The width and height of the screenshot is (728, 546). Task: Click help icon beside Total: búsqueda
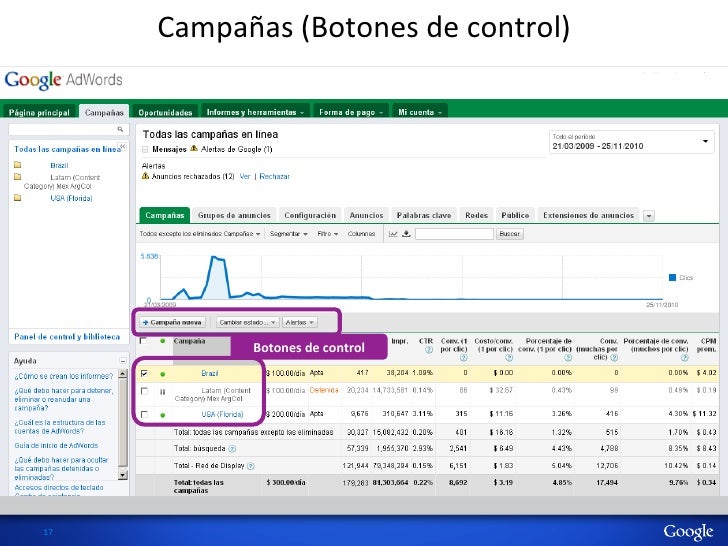point(232,448)
